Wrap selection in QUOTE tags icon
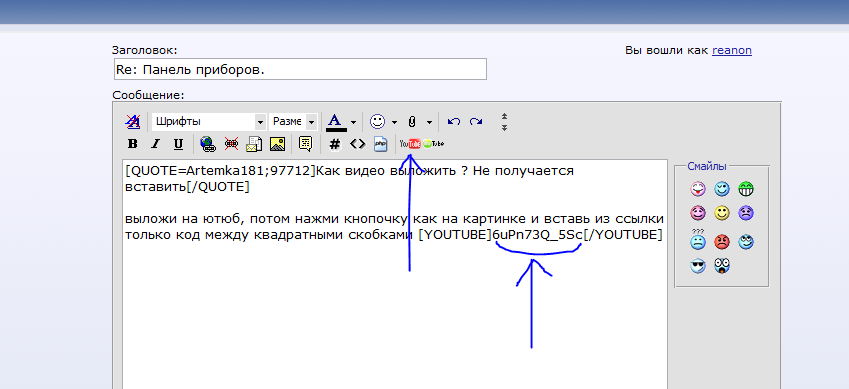Image resolution: width=849 pixels, height=389 pixels. [306, 144]
